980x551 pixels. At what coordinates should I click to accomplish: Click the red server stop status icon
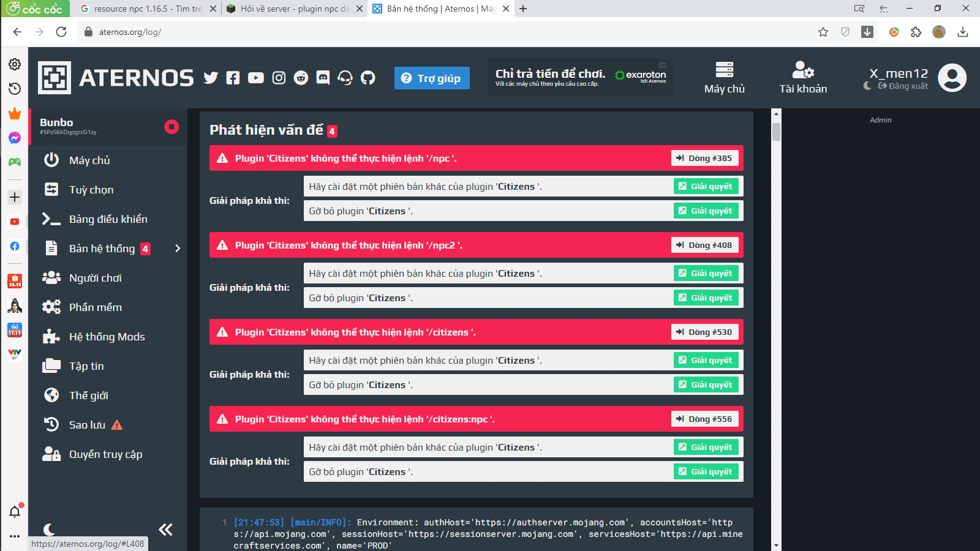click(171, 127)
